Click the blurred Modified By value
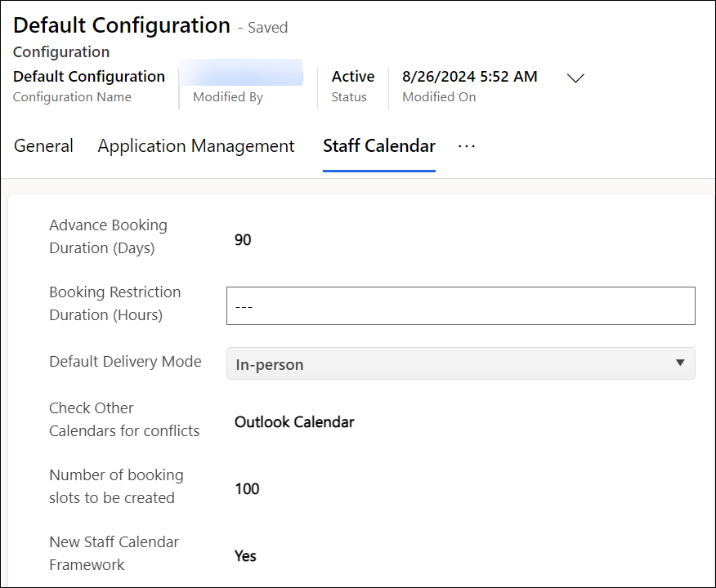 (242, 76)
